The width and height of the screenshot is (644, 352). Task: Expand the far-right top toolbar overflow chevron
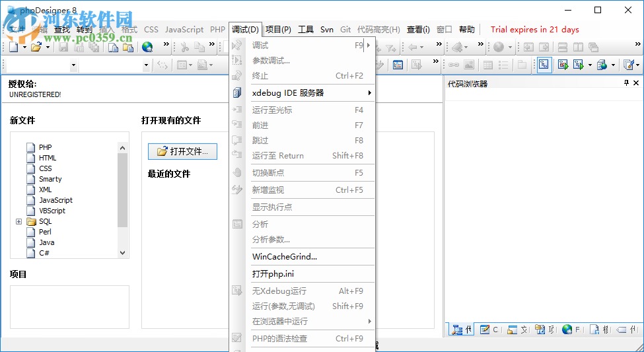[638, 44]
